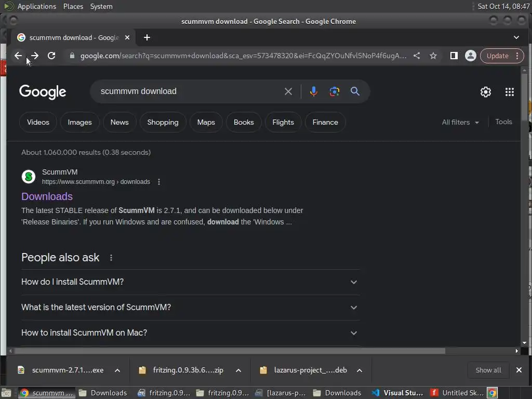Open the ScummVM Downloads result link
The width and height of the screenshot is (532, 399).
point(47,196)
